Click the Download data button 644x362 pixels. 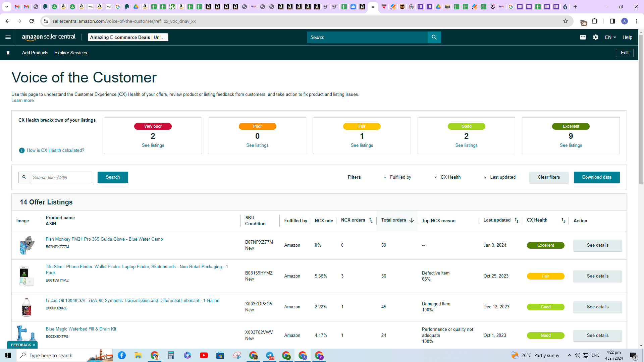pos(597,177)
